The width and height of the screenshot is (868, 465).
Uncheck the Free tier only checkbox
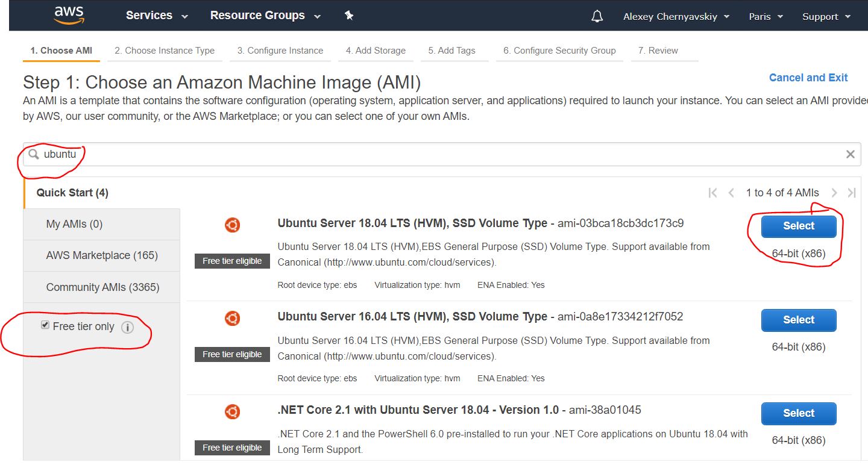[45, 325]
